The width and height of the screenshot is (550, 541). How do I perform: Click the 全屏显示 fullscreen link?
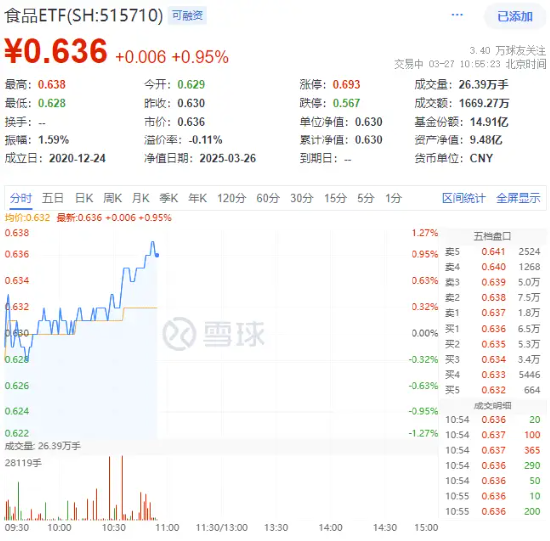click(x=518, y=198)
